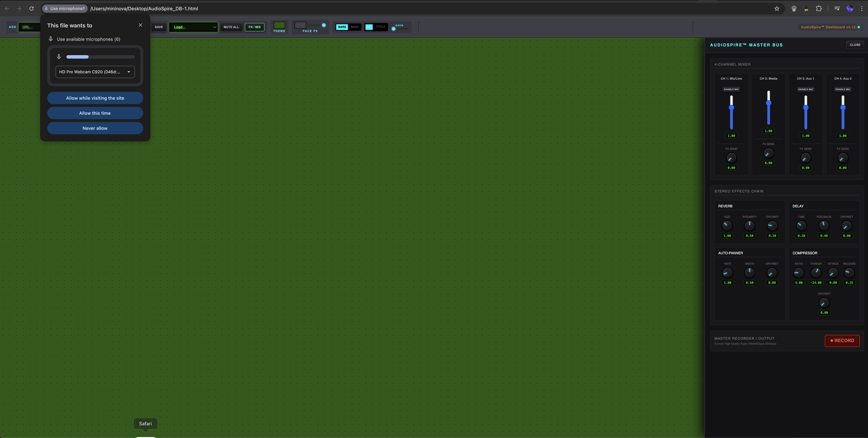Image resolution: width=868 pixels, height=438 pixels.
Task: Click the browser reload icon
Action: coord(31,8)
